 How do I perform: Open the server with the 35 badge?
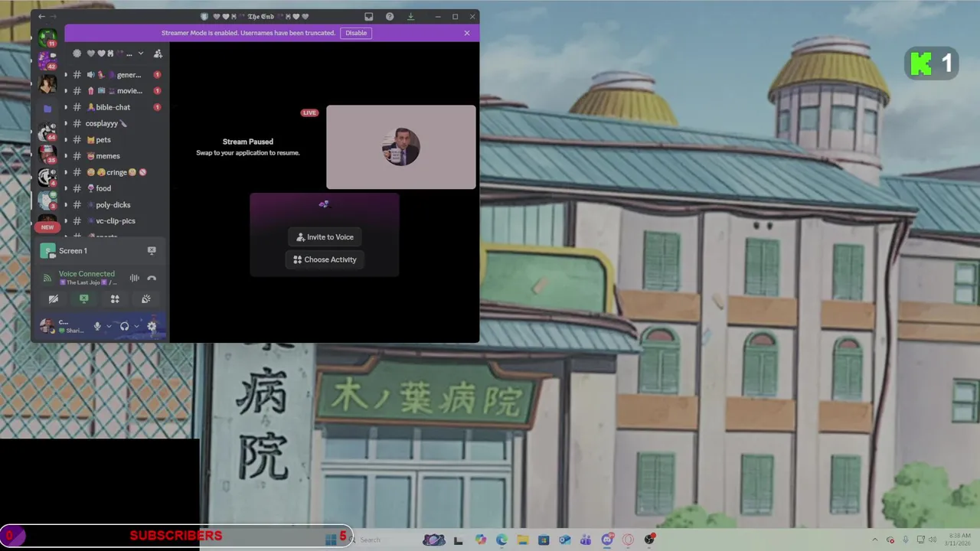coord(47,154)
